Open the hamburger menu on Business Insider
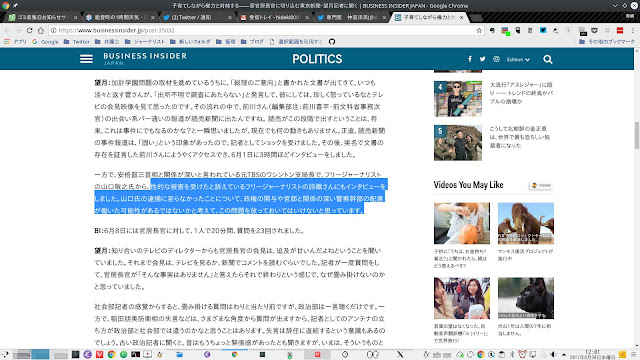Viewport: 640px width, 360px height. point(86,59)
